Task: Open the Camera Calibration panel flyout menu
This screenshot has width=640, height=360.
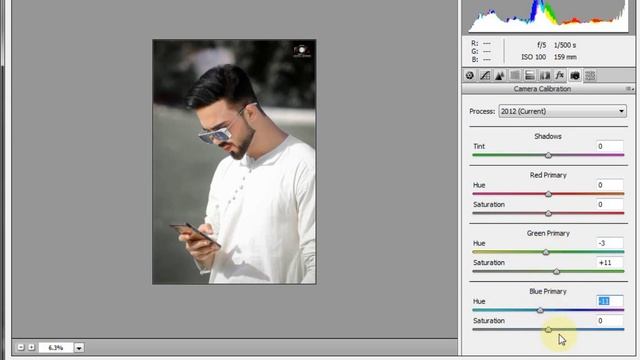Action: (630, 89)
